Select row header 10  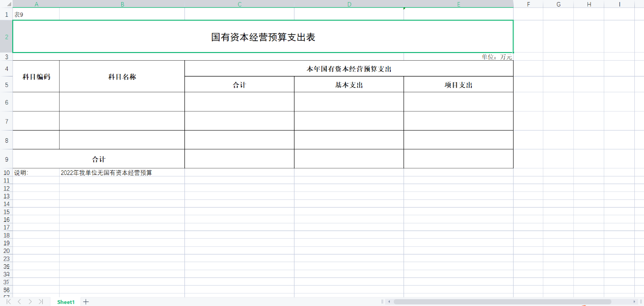(x=7, y=173)
